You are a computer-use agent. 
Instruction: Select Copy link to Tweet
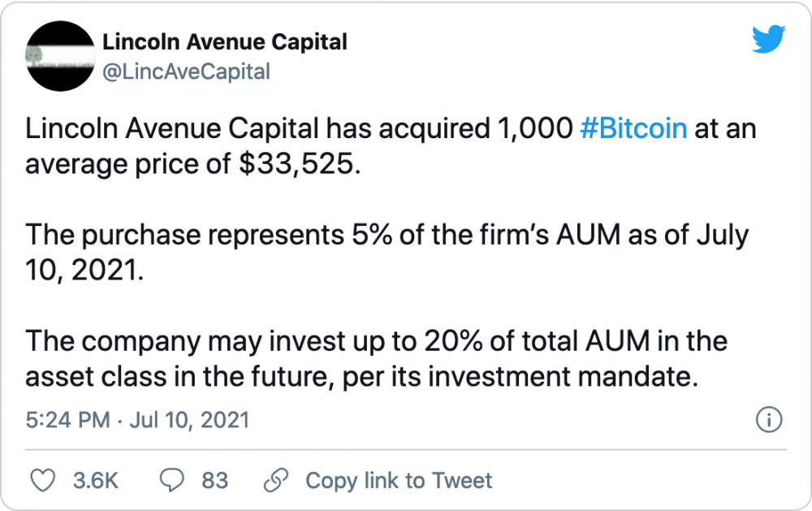tap(399, 480)
